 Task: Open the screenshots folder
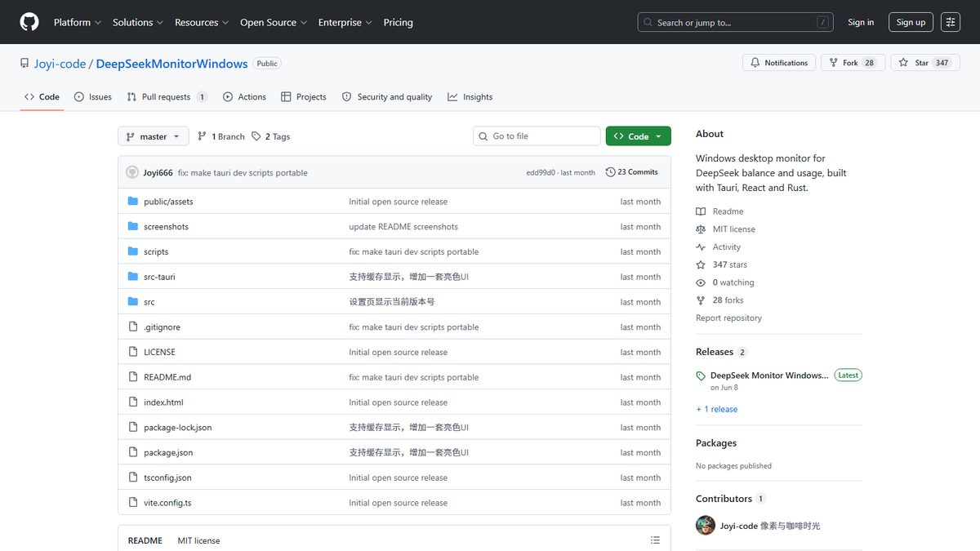pos(166,227)
